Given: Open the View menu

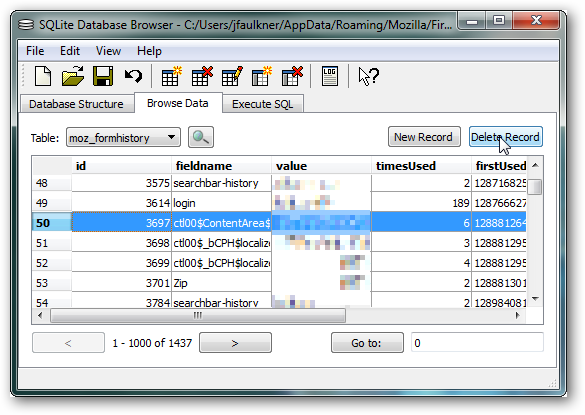Looking at the screenshot, I should point(108,51).
